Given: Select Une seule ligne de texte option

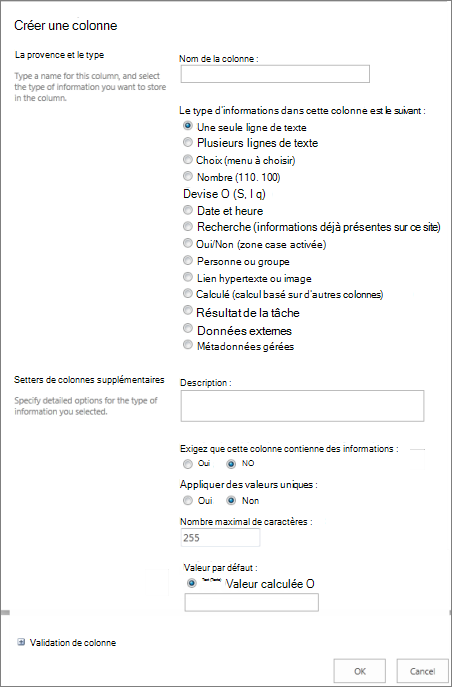Looking at the screenshot, I should coord(188,126).
